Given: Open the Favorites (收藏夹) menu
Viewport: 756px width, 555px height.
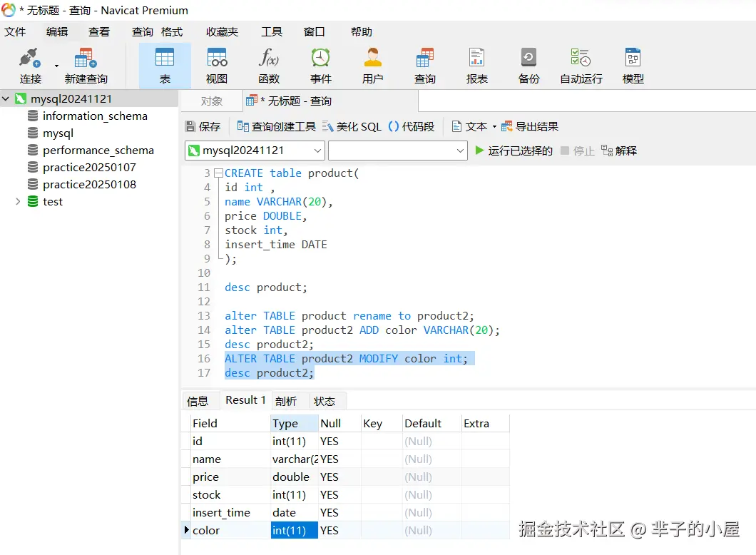Looking at the screenshot, I should pyautogui.click(x=223, y=32).
